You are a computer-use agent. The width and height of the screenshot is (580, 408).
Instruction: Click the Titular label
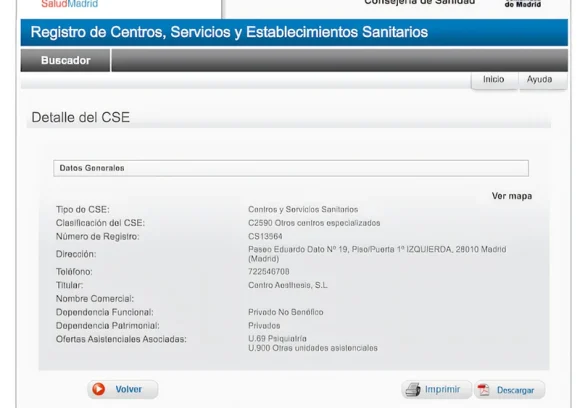click(x=70, y=285)
